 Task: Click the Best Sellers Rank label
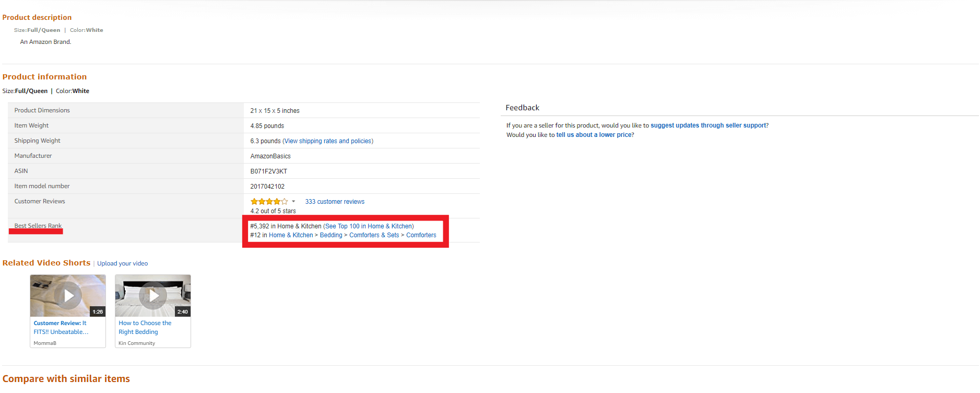click(x=38, y=226)
